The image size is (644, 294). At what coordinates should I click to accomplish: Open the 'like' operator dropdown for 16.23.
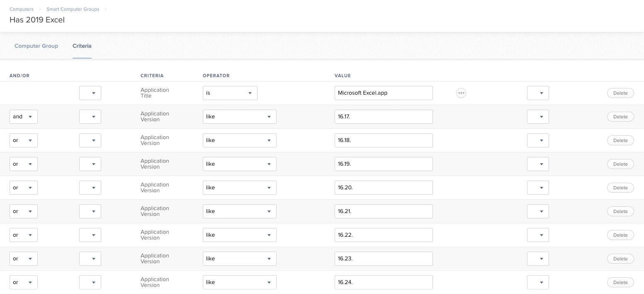pyautogui.click(x=240, y=259)
